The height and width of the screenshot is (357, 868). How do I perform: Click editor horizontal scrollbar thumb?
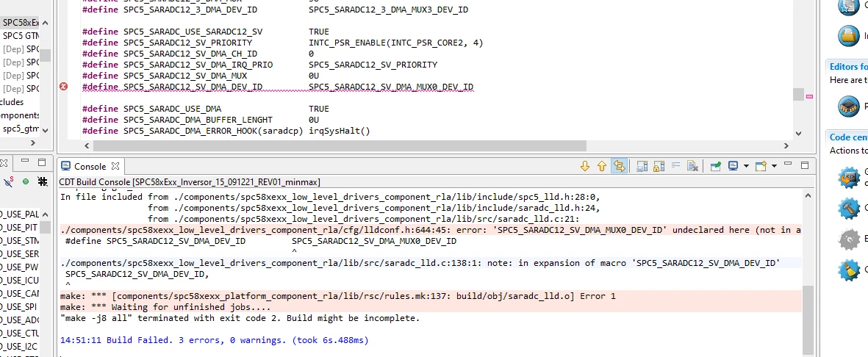click(x=340, y=145)
